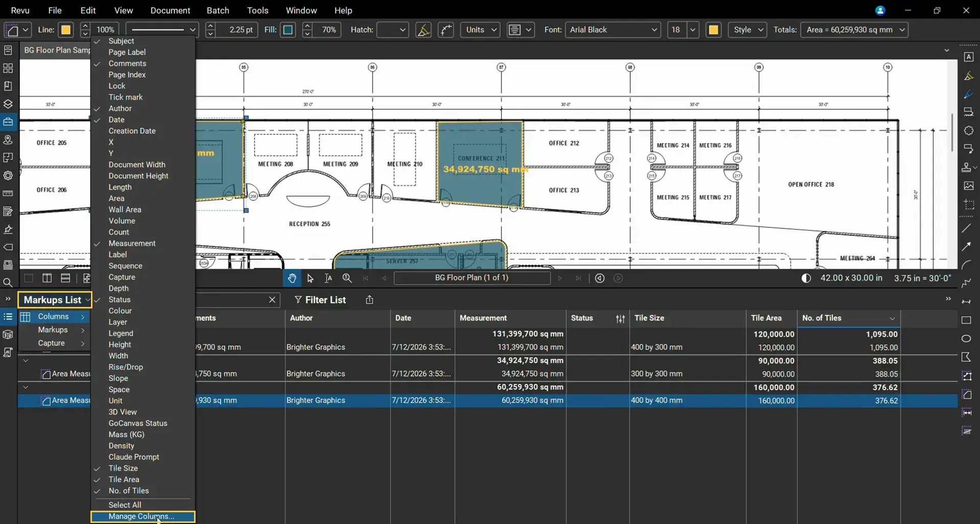Screen dimensions: 980x524
Task: Select the Snapshot dashed-rectangle tool
Action: tap(968, 204)
